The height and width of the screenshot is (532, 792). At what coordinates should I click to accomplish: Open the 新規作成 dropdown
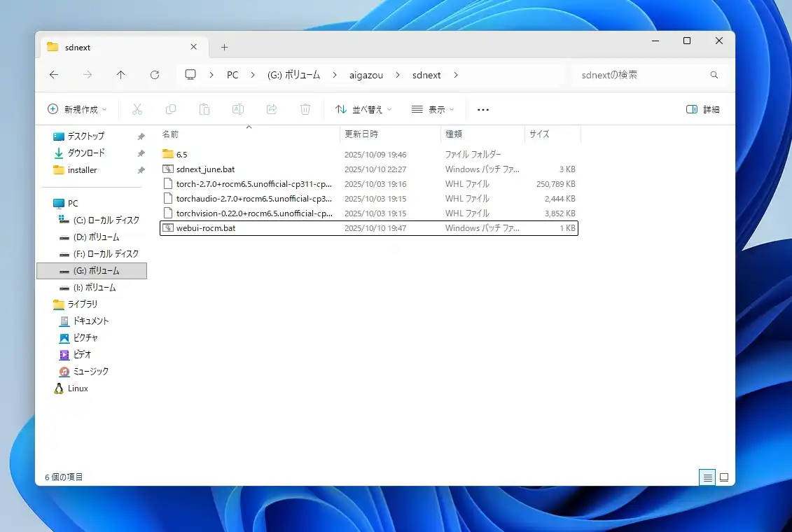[x=78, y=109]
